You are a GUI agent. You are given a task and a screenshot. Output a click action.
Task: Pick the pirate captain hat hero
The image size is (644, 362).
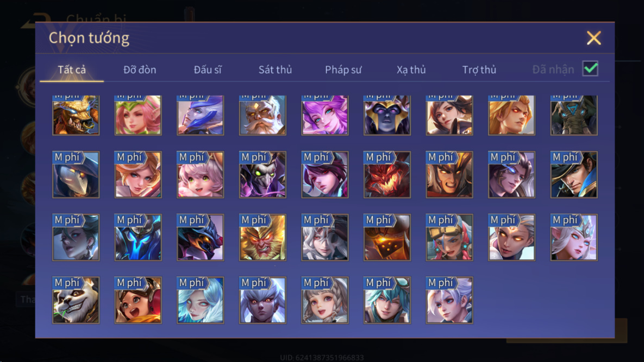(x=574, y=175)
